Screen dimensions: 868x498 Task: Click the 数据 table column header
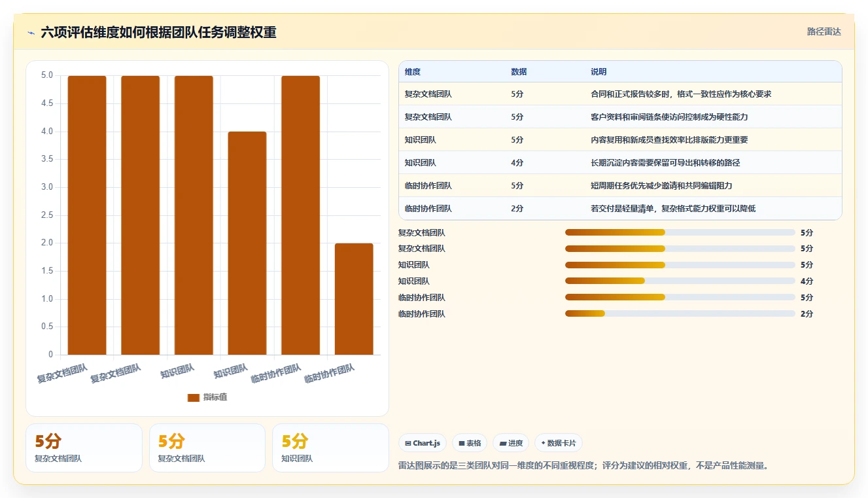pyautogui.click(x=519, y=71)
